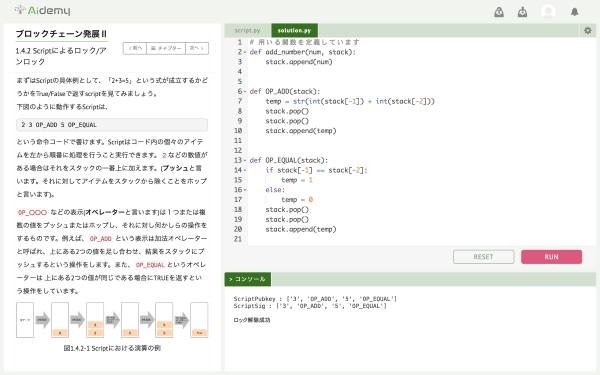Collapse the OP_ADD function at line 6
The image size is (600, 375).
point(245,91)
